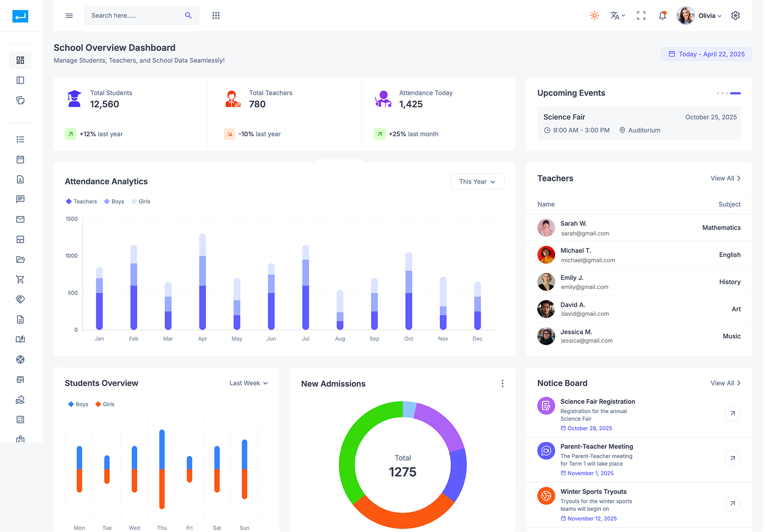
Task: Open the settings gear icon
Action: point(735,16)
